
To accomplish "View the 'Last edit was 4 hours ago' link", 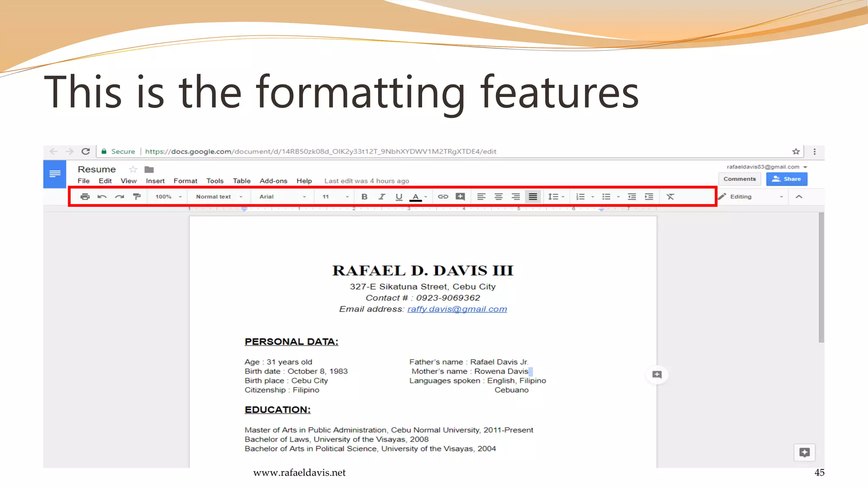I will pyautogui.click(x=367, y=181).
